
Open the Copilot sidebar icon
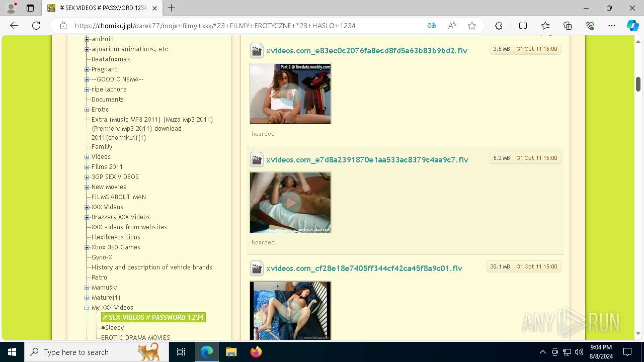pos(632,26)
